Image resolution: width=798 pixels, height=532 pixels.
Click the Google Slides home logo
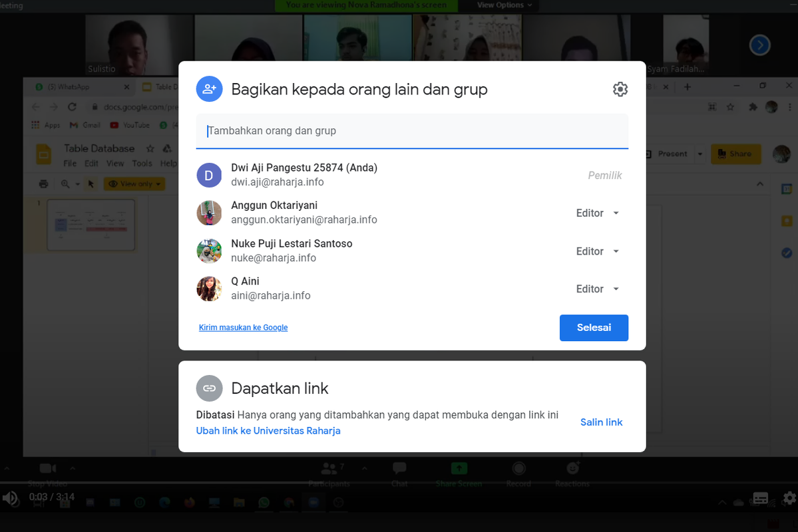click(x=44, y=154)
